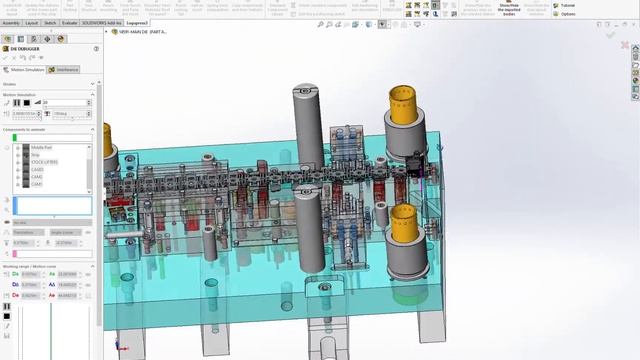Collapse the Motion Simulation section

pos(93,95)
